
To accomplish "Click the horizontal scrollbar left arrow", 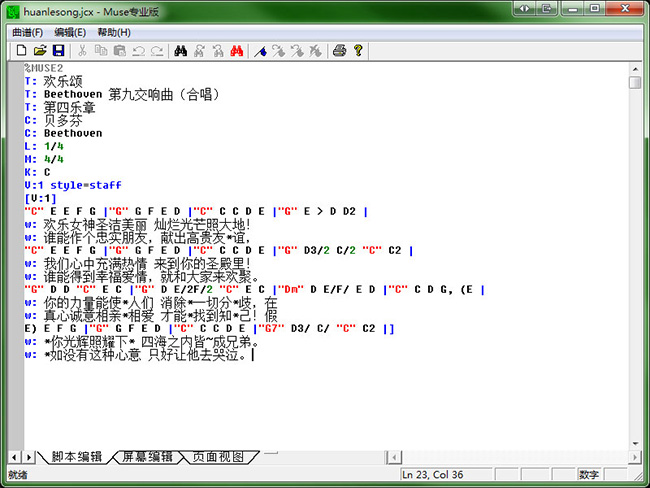I will coord(394,457).
